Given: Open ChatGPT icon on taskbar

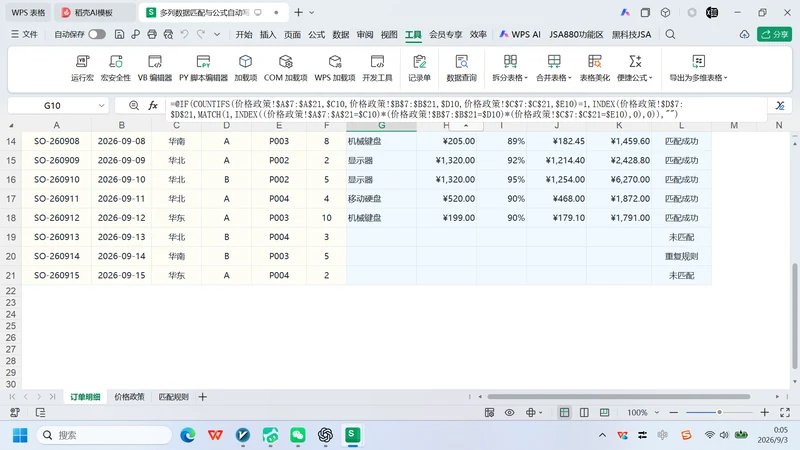Looking at the screenshot, I should point(325,435).
